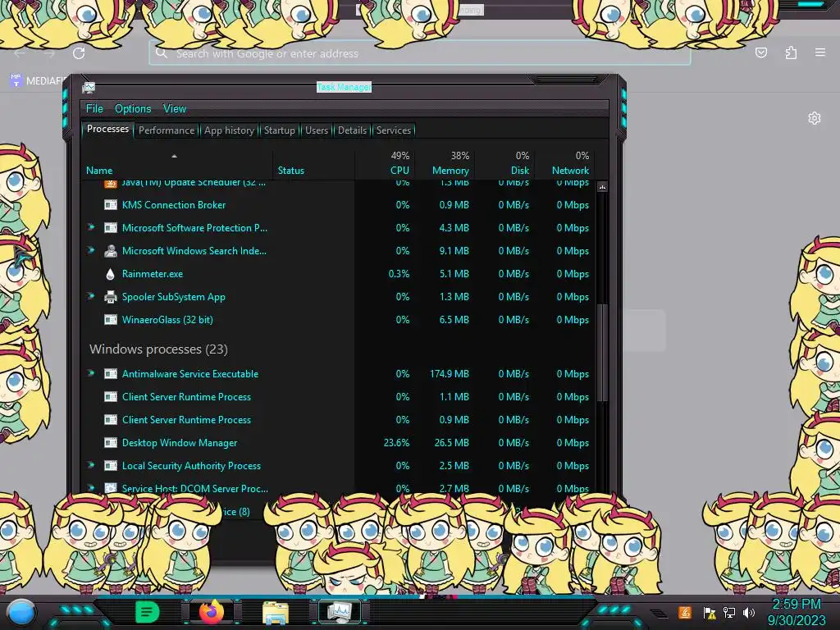This screenshot has width=840, height=630.
Task: Open the View menu in Task Manager
Action: [x=175, y=109]
